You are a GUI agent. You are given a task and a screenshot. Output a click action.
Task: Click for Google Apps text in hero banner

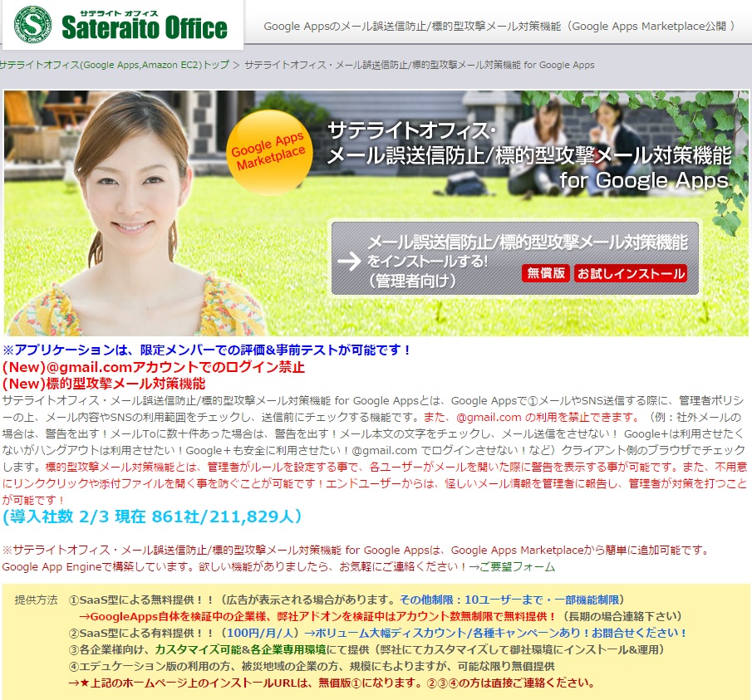coord(644,181)
